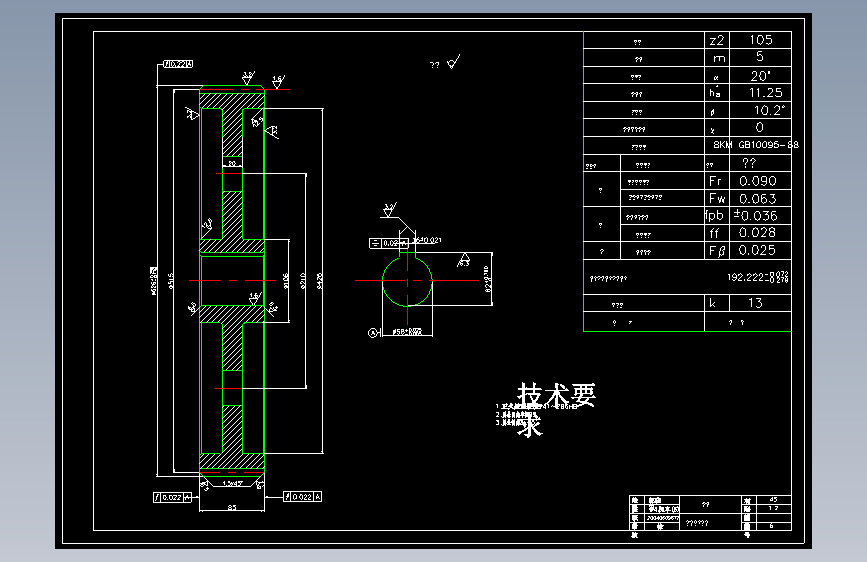The width and height of the screenshot is (867, 562).
Task: Select the 'α' pressure angle symbol cell
Action: pyautogui.click(x=717, y=75)
